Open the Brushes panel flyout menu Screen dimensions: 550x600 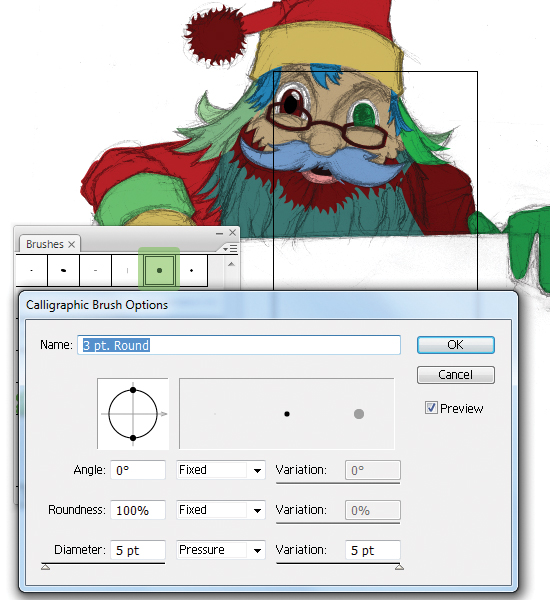(x=231, y=249)
